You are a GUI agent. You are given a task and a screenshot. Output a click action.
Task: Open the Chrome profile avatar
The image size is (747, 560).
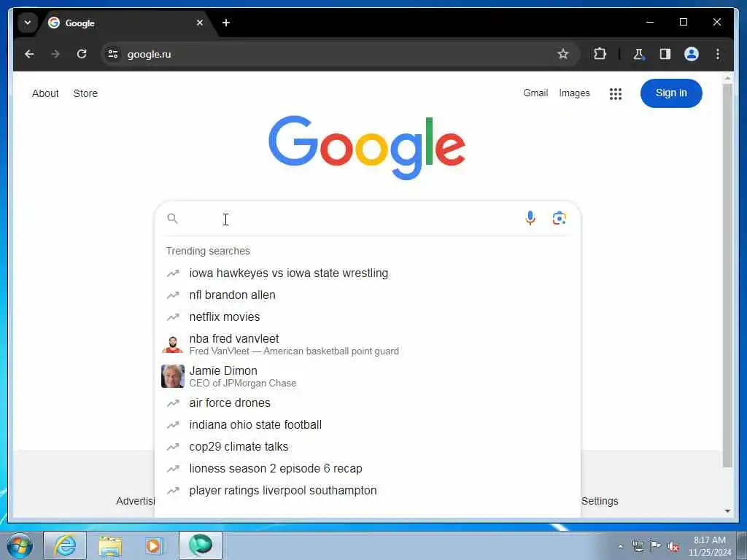[692, 54]
